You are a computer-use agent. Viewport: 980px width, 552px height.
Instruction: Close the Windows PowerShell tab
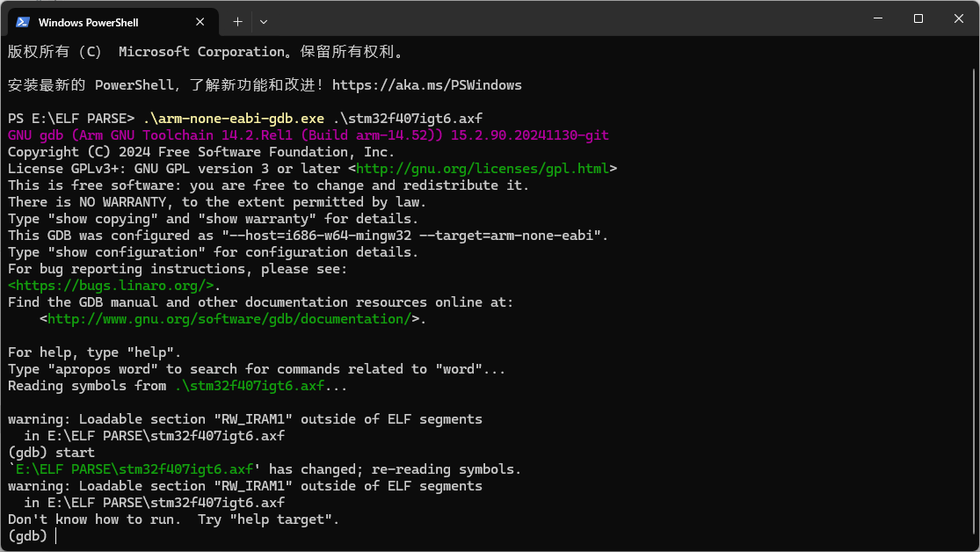(200, 22)
